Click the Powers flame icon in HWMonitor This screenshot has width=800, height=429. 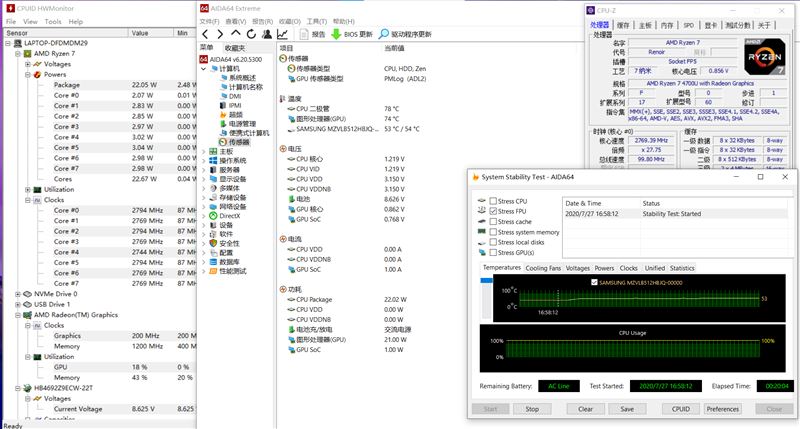[37, 74]
